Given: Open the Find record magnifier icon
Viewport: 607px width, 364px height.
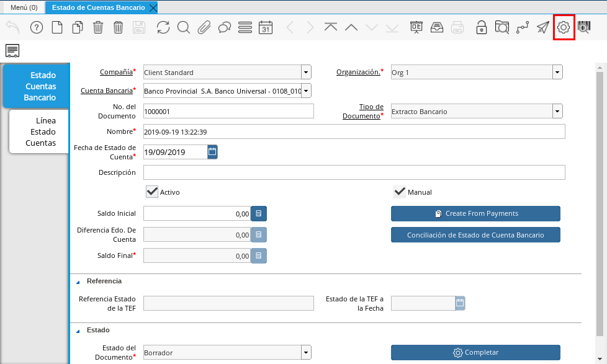Looking at the screenshot, I should 183,27.
